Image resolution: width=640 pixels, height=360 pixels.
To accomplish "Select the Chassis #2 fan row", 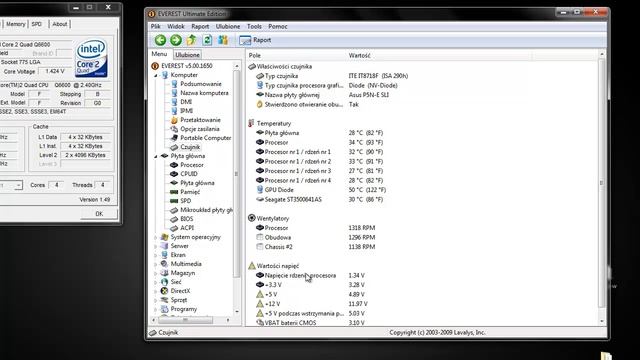I will [x=316, y=247].
